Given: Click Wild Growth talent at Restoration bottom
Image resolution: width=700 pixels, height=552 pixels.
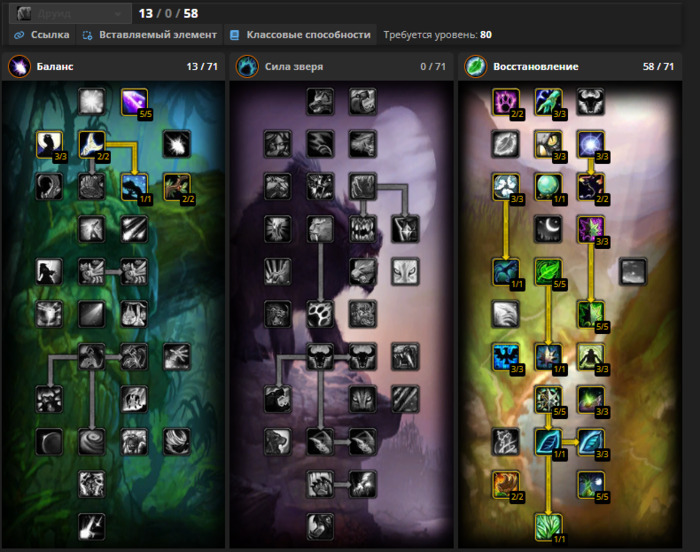Looking at the screenshot, I should (x=548, y=527).
